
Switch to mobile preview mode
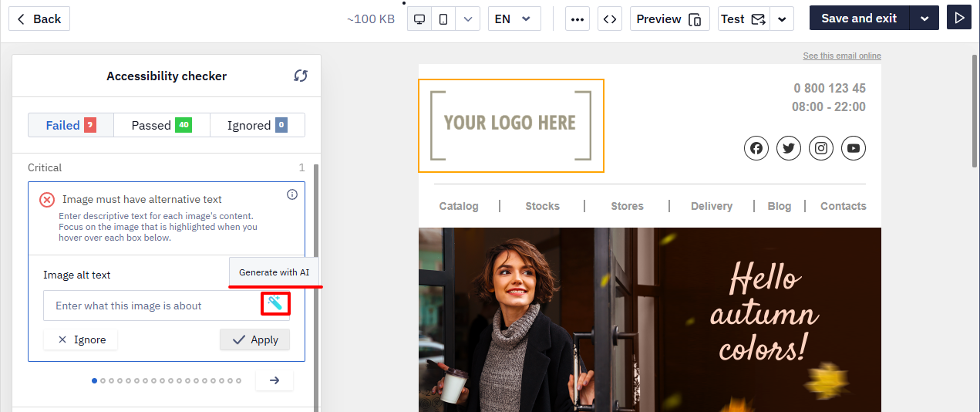pos(443,19)
